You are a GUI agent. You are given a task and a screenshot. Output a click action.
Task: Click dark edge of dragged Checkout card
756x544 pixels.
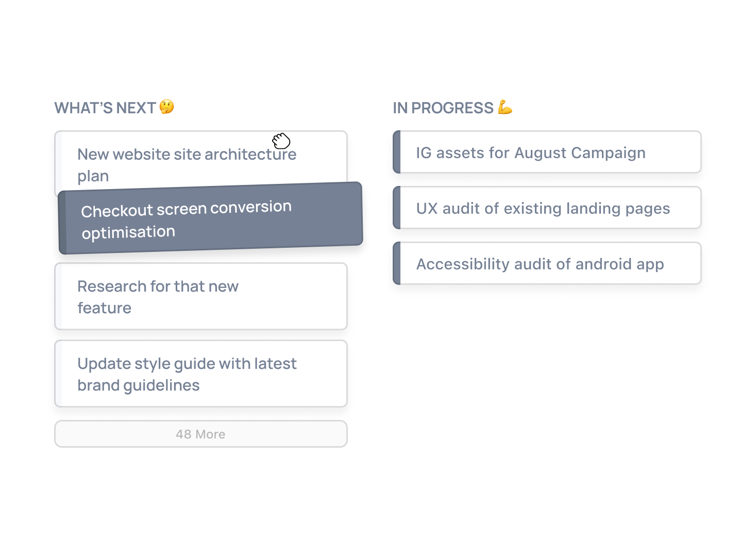62,223
